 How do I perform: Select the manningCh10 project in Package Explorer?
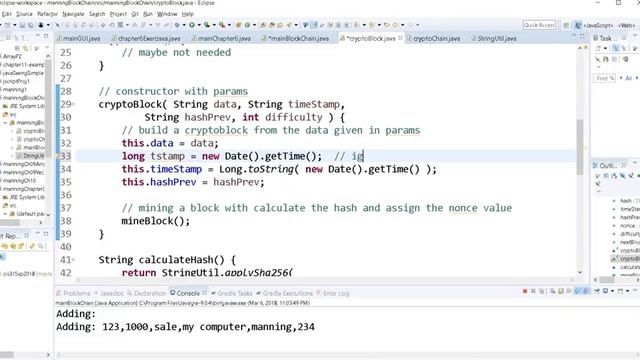pos(19,180)
